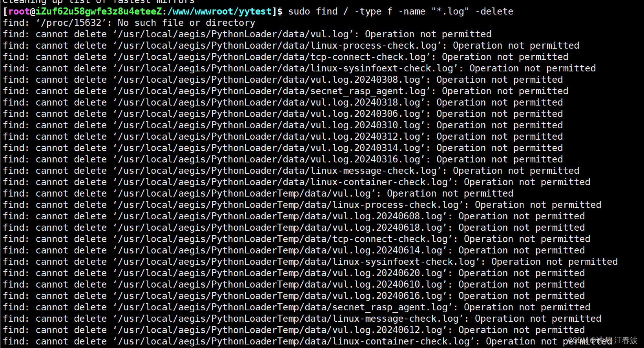Viewport: 644px width, 348px height.
Task: Select the PythonLoaderTemp/data/vul.log error line
Action: pyautogui.click(x=258, y=193)
